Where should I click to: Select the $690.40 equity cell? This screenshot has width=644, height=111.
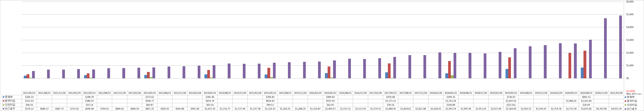tap(89, 109)
